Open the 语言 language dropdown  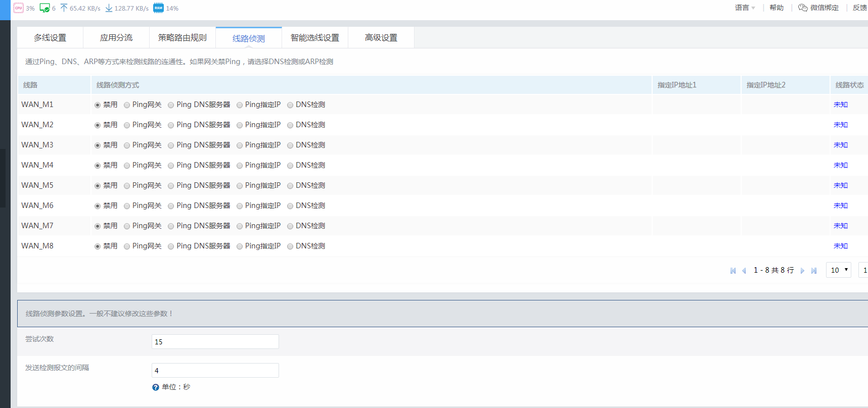point(745,8)
